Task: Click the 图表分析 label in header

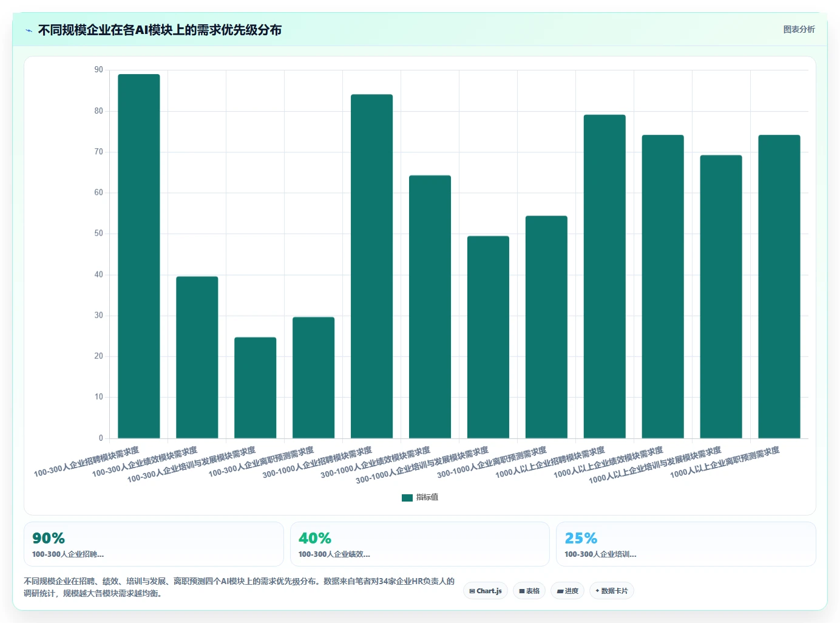Action: (x=799, y=29)
